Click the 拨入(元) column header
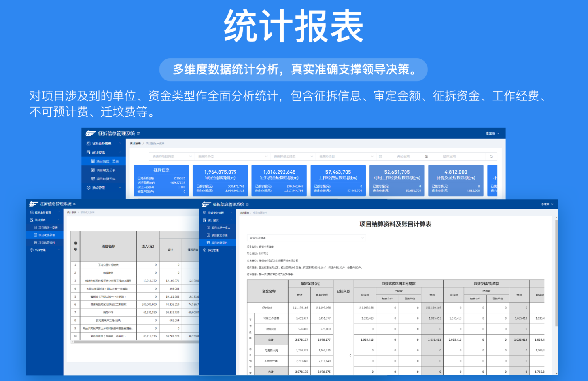Screen dimensions: 588x381 point(148,246)
